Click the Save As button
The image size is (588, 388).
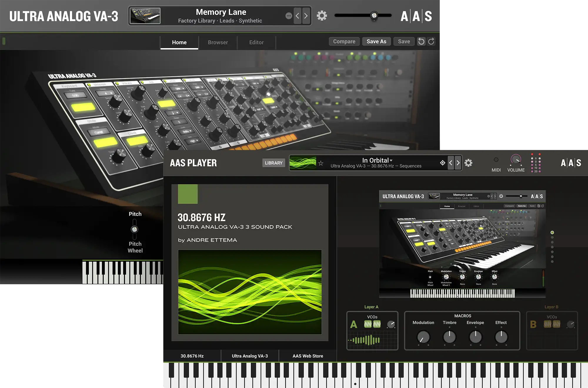376,41
